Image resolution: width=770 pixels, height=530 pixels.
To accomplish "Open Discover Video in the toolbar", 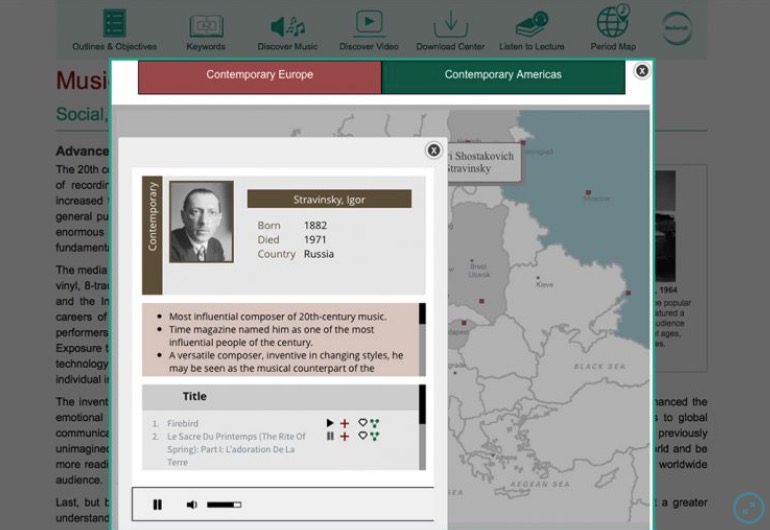I will point(368,28).
